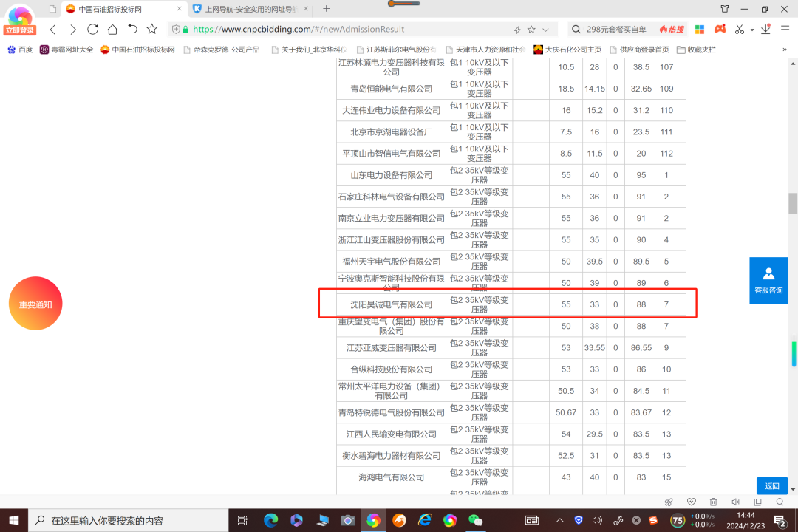Open the 大庆石化公司主页 bookmark
This screenshot has width=798, height=532.
click(567, 50)
